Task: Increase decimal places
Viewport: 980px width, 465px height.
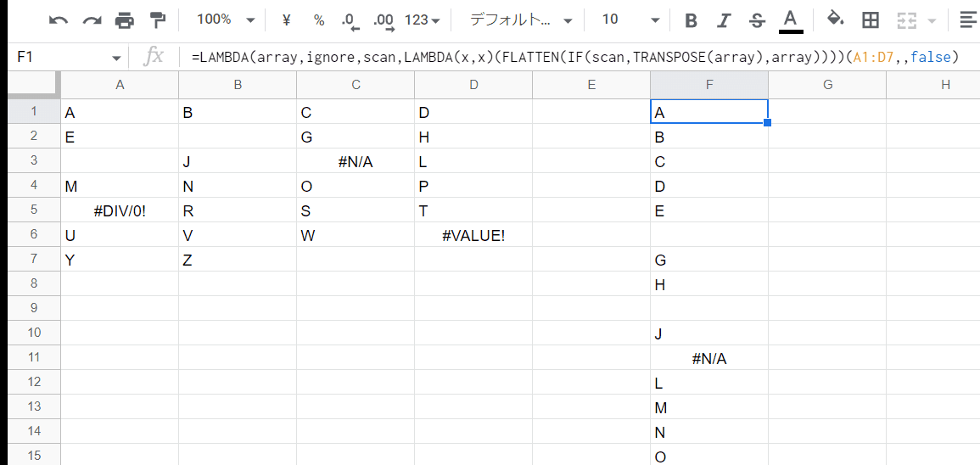Action: click(384, 21)
